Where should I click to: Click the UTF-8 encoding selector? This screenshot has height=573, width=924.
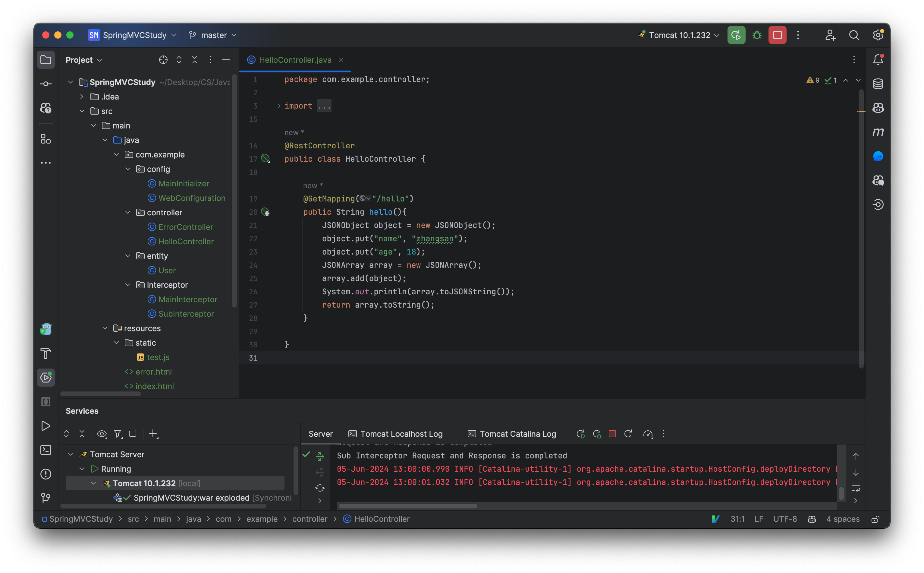coord(785,519)
